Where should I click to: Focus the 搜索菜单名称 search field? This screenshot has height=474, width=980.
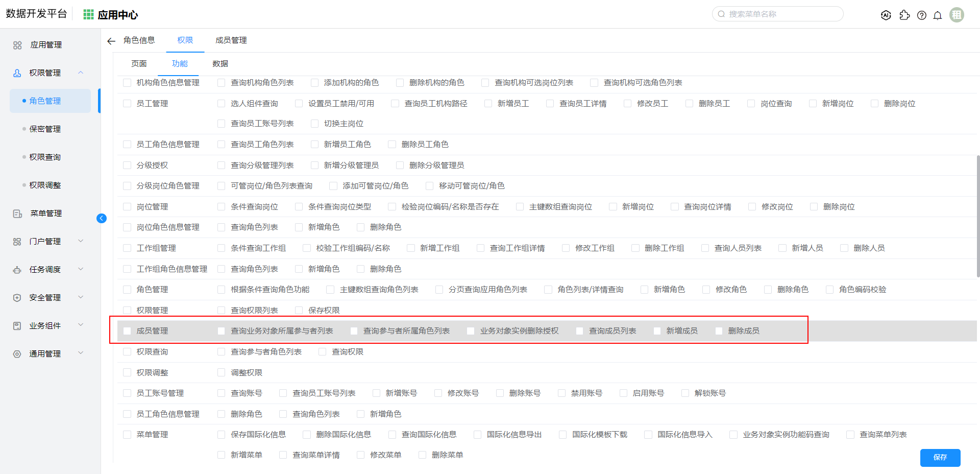[x=781, y=14]
